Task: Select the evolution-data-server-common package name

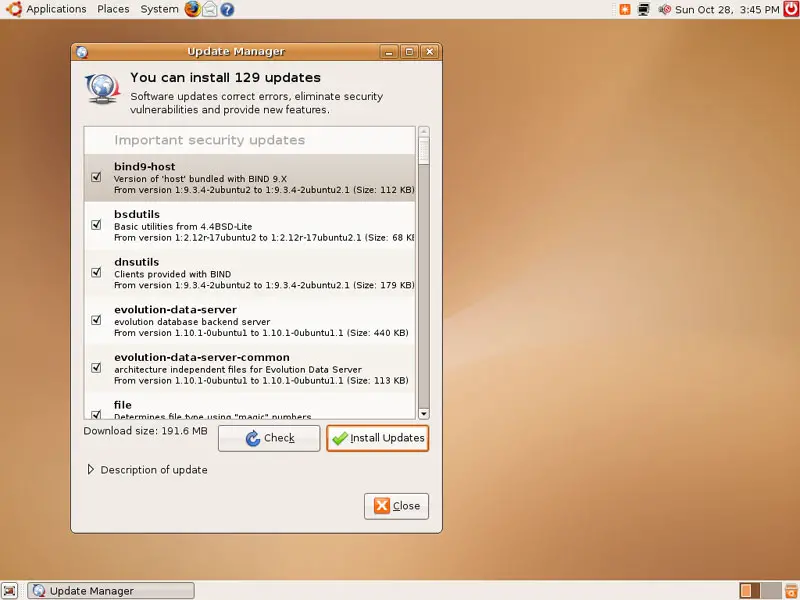Action: tap(202, 357)
